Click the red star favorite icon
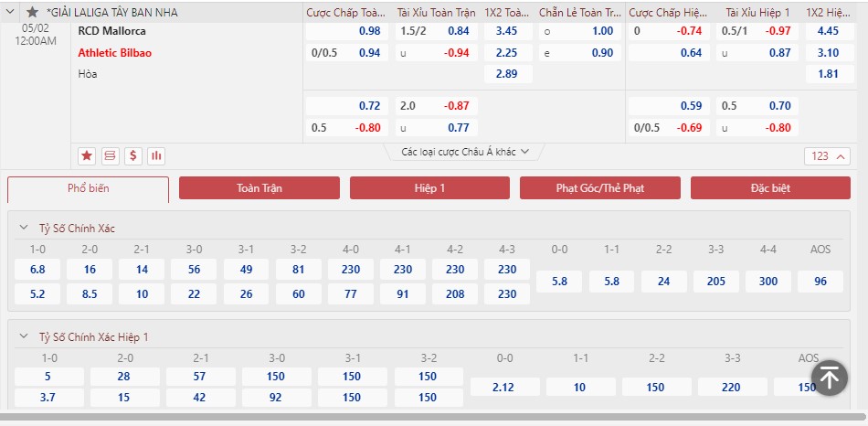This screenshot has width=868, height=426. click(x=87, y=156)
